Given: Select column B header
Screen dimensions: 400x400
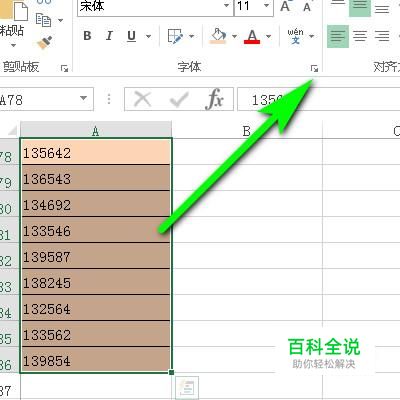Looking at the screenshot, I should [247, 130].
